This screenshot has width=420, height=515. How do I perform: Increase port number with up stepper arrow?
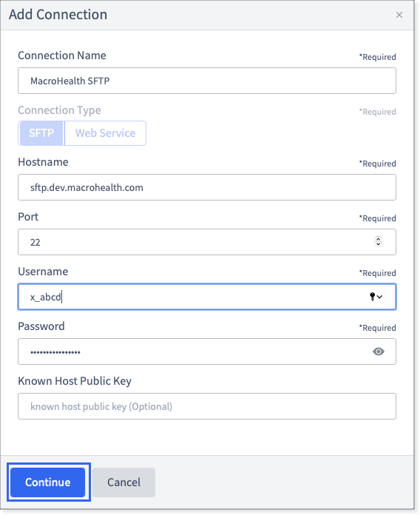click(378, 239)
